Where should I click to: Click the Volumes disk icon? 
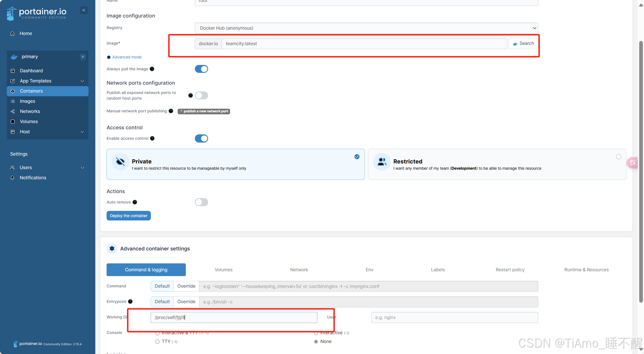[13, 122]
